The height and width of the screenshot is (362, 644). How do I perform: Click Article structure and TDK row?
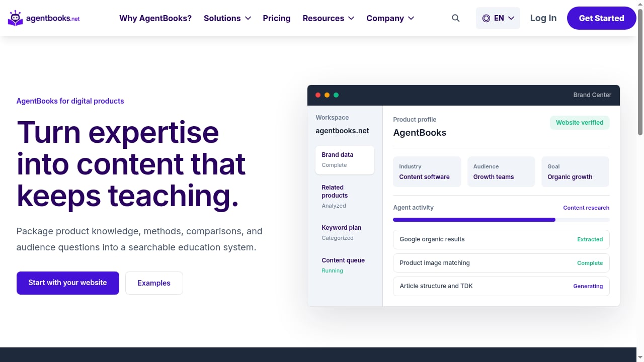coord(501,286)
